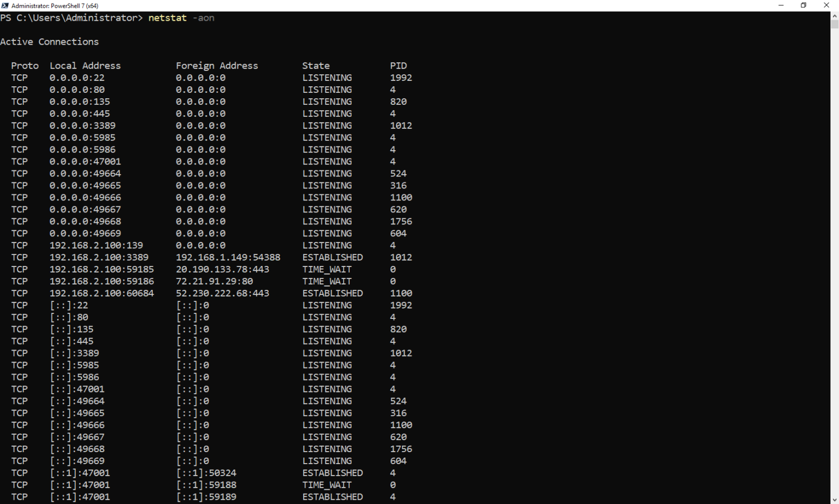Image resolution: width=839 pixels, height=504 pixels.
Task: Select the Proto column header
Action: (x=25, y=65)
